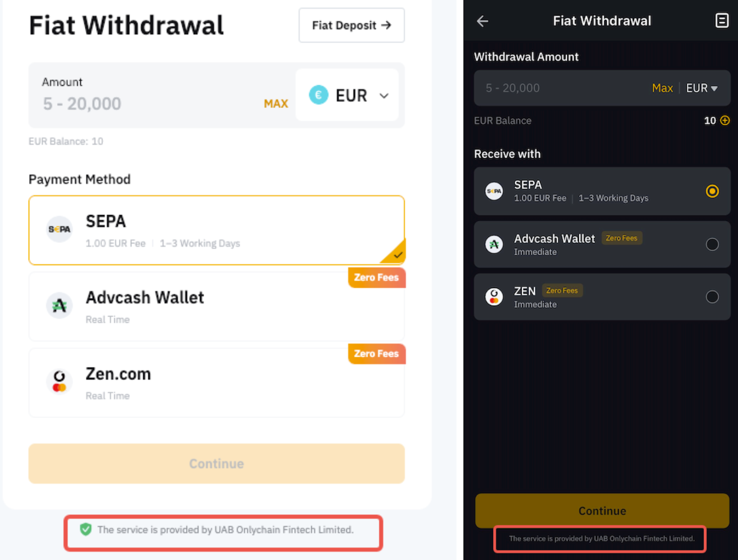
Task: Open the withdrawal history document icon
Action: pyautogui.click(x=721, y=21)
